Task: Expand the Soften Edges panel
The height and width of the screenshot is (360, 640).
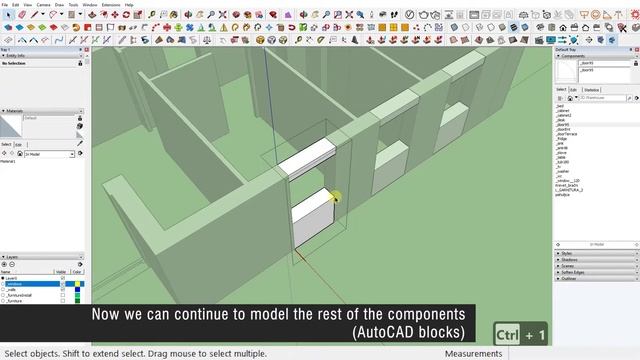Action: pyautogui.click(x=597, y=272)
